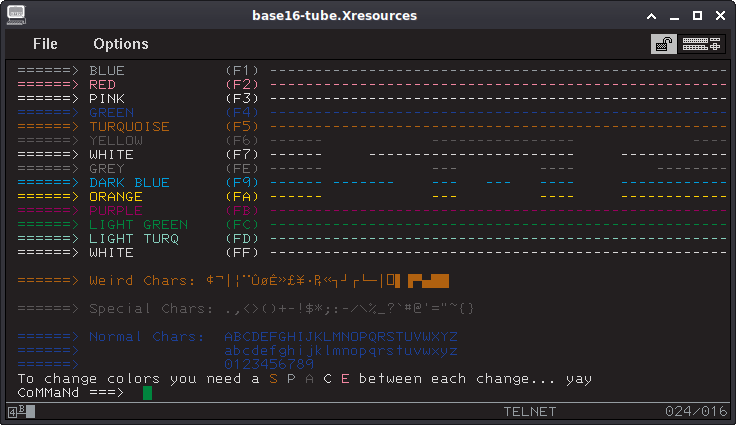Open the File menu
The height and width of the screenshot is (425, 736).
coord(45,44)
